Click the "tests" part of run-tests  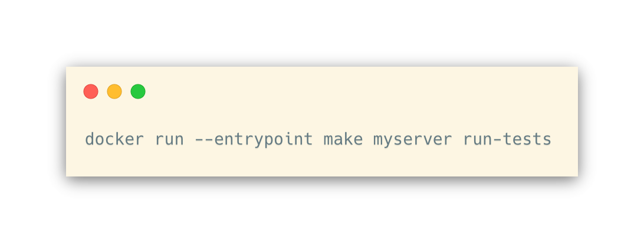(527, 140)
